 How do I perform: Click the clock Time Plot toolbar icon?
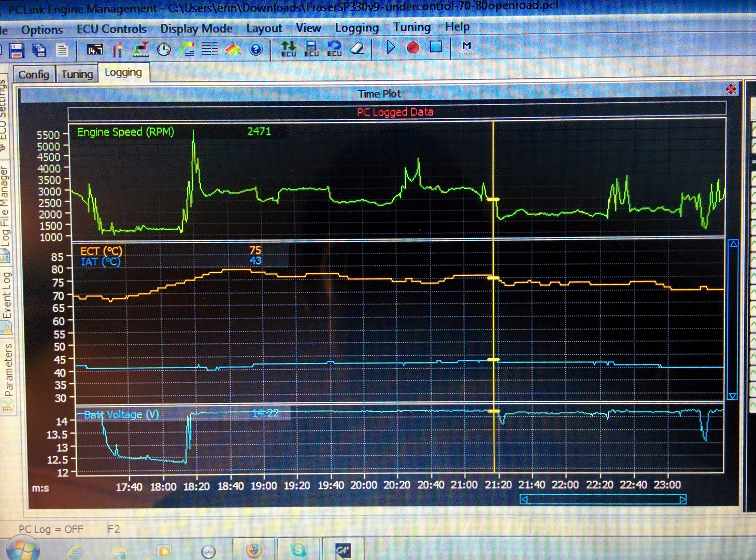click(164, 49)
